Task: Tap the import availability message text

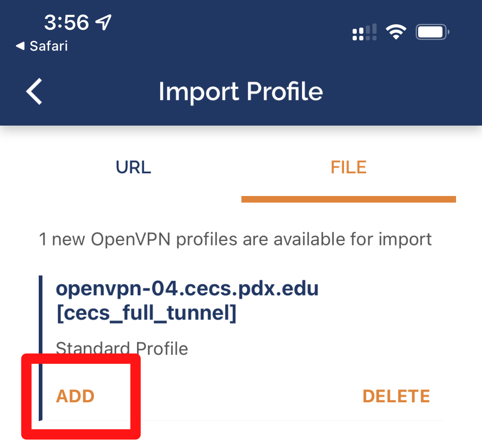Action: click(x=235, y=239)
